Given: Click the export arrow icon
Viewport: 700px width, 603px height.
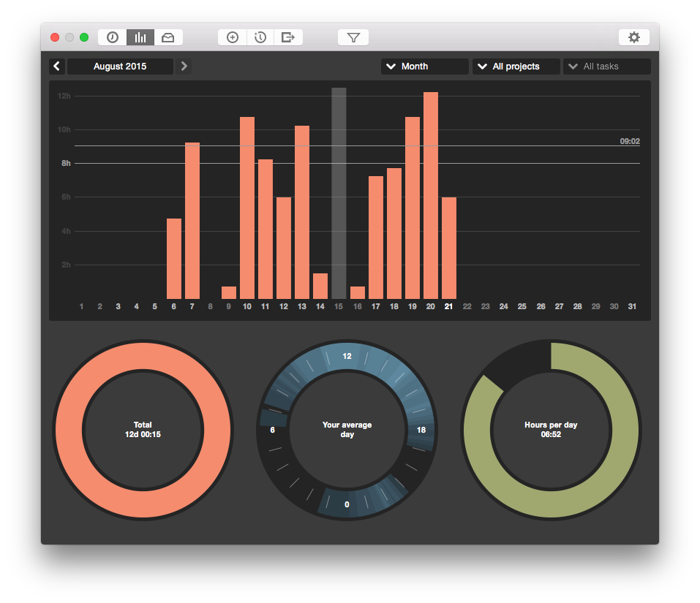Looking at the screenshot, I should point(288,37).
